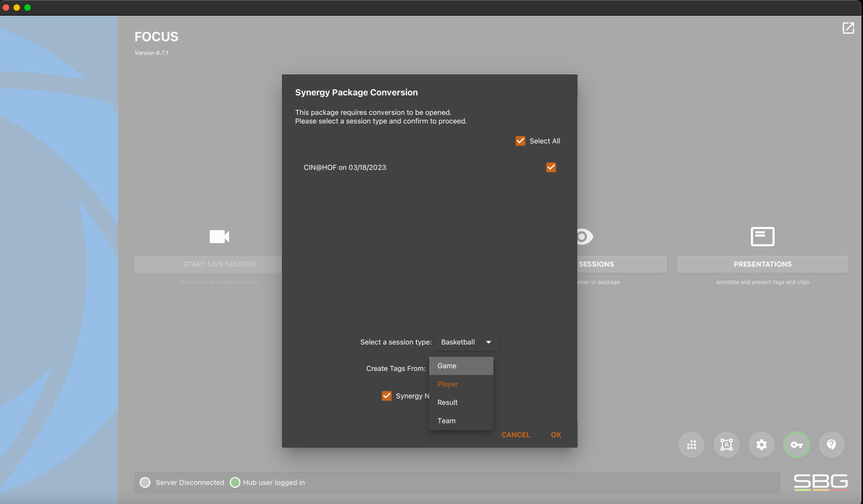The width and height of the screenshot is (863, 504).
Task: Click the SBG logo
Action: pos(820,482)
